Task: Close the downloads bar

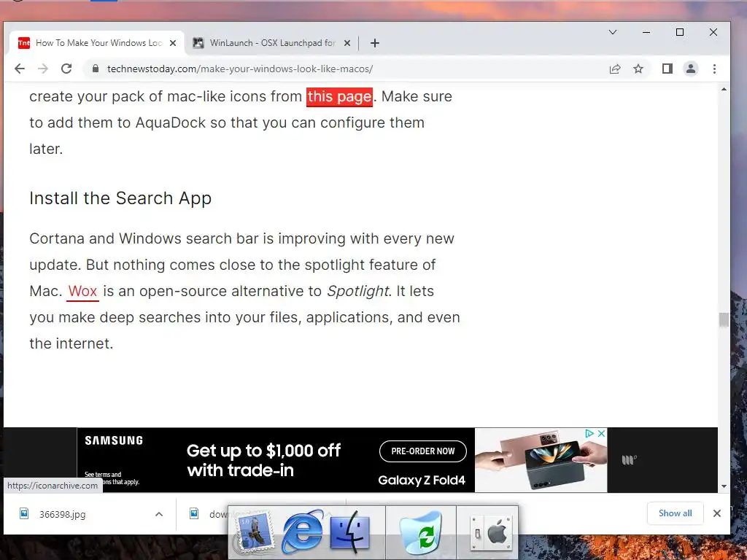Action: 717,513
